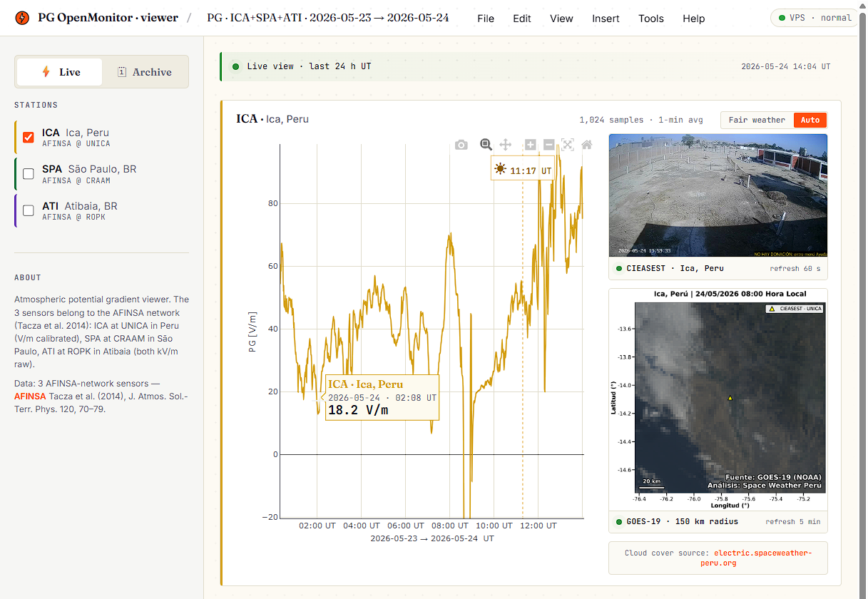Click the 1,024 samples text

coord(611,120)
